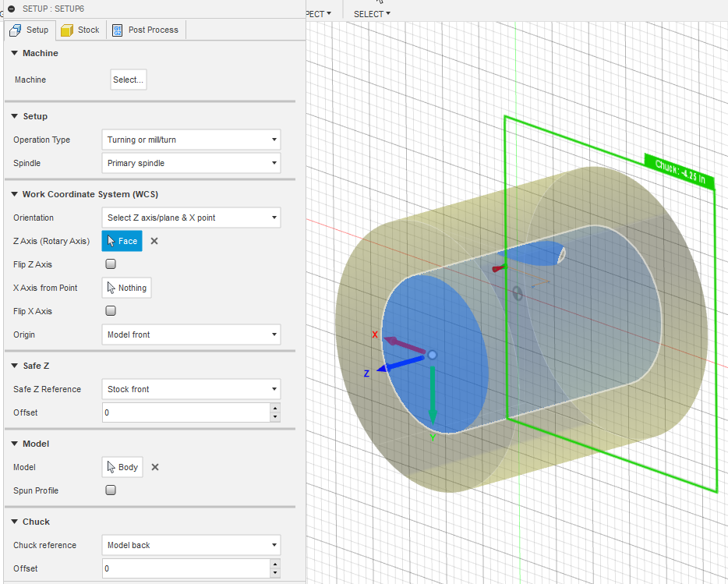Enable the Spun Profile checkbox

111,490
